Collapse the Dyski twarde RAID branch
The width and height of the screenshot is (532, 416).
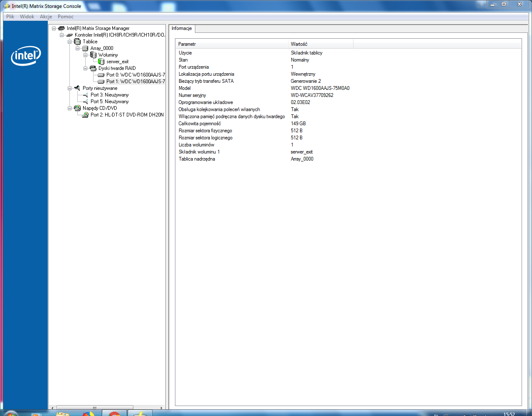(x=85, y=68)
